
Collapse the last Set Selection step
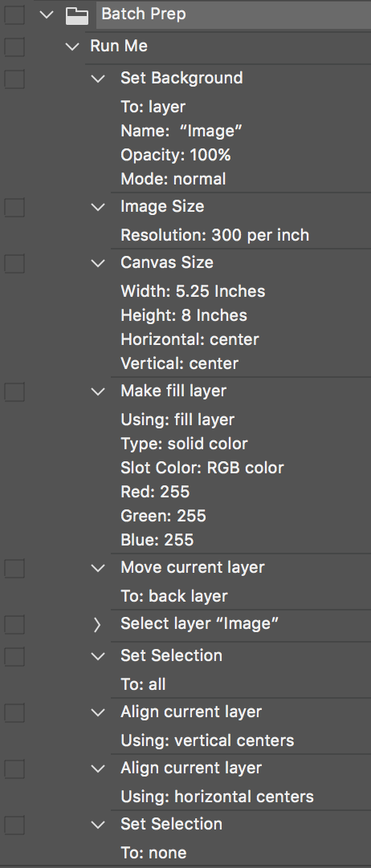coord(98,824)
